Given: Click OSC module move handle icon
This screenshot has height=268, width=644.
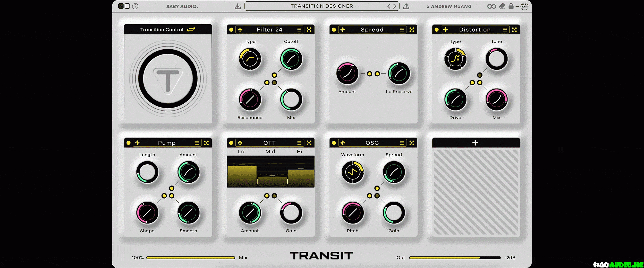Looking at the screenshot, I should tap(343, 143).
